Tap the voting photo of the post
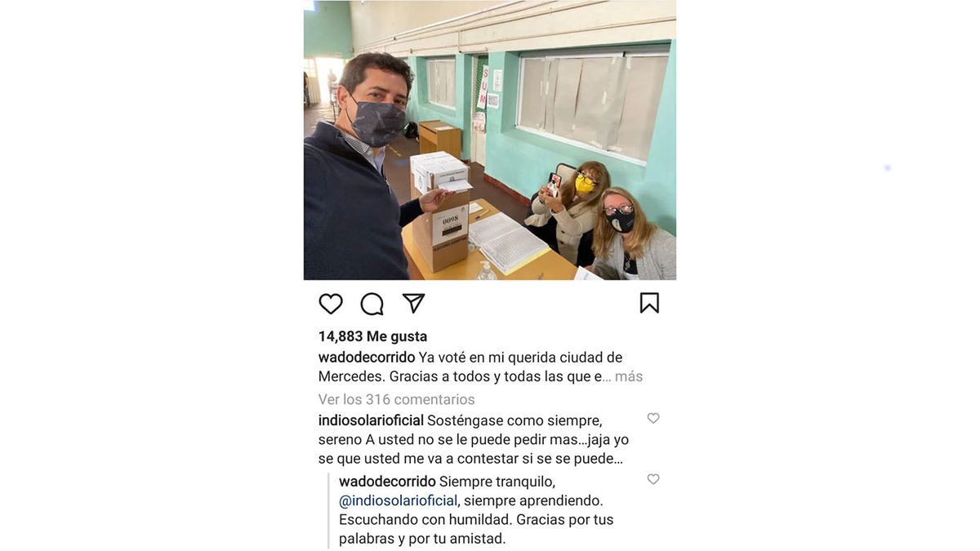Image resolution: width=980 pixels, height=551 pixels. pyautogui.click(x=490, y=140)
